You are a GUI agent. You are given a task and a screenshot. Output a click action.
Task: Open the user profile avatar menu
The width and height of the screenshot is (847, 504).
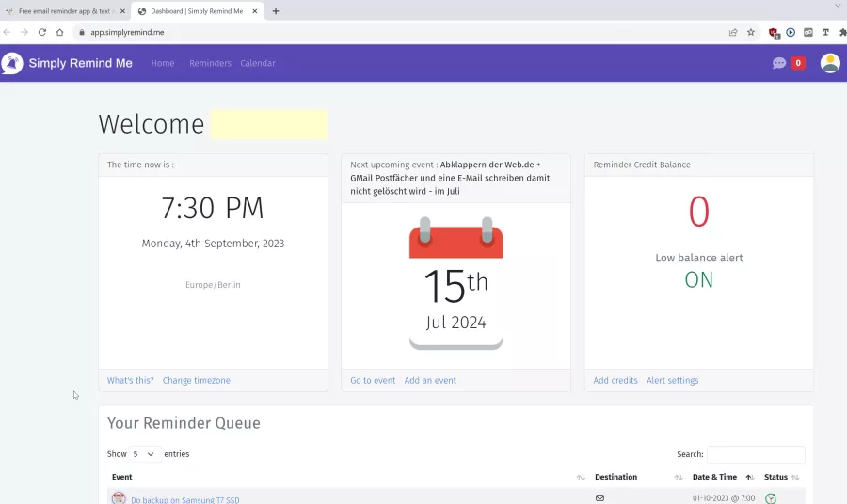pyautogui.click(x=829, y=63)
